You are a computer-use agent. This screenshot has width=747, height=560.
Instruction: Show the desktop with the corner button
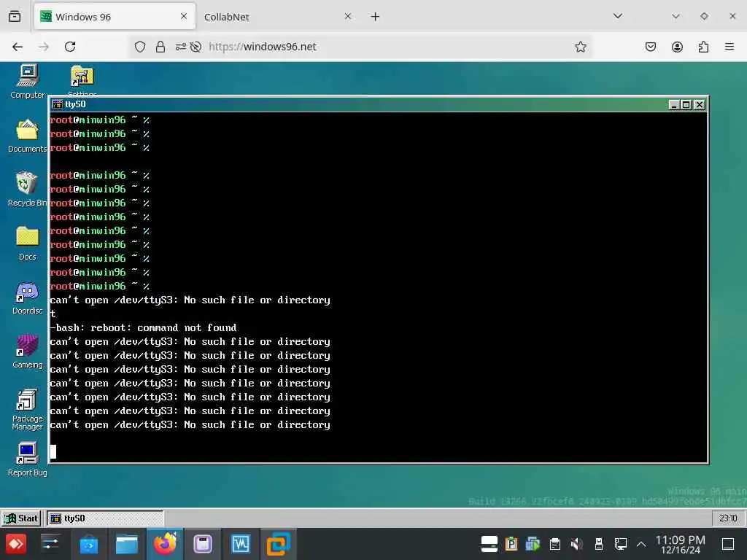(728, 544)
